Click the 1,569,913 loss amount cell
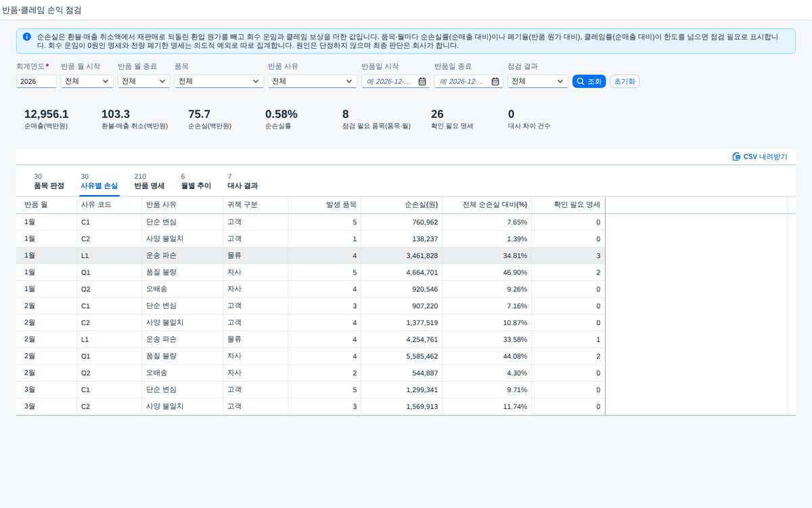 pyautogui.click(x=401, y=406)
